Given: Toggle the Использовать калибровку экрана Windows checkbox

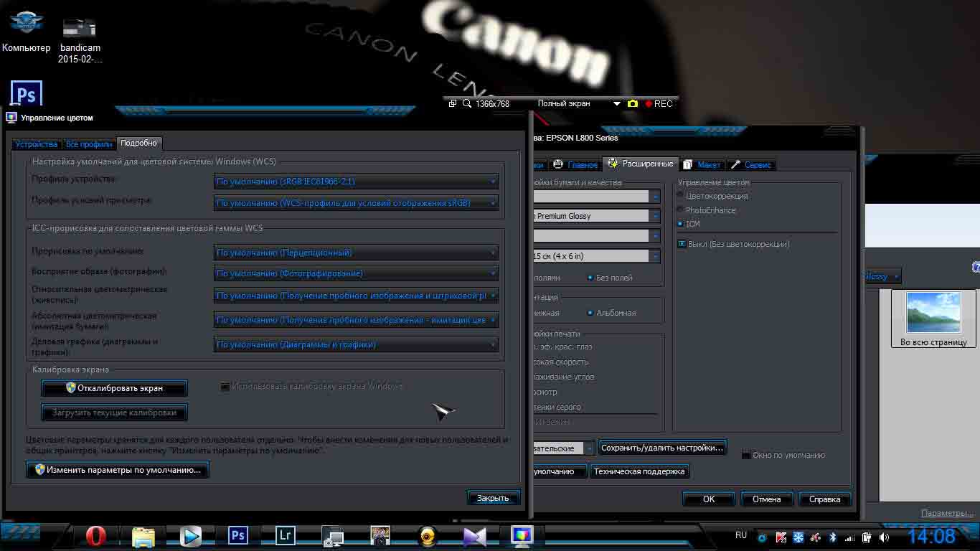Looking at the screenshot, I should click(x=225, y=387).
